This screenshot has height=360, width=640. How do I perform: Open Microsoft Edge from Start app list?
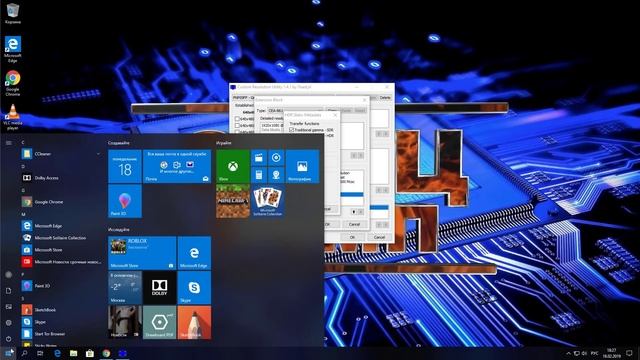[x=61, y=226]
